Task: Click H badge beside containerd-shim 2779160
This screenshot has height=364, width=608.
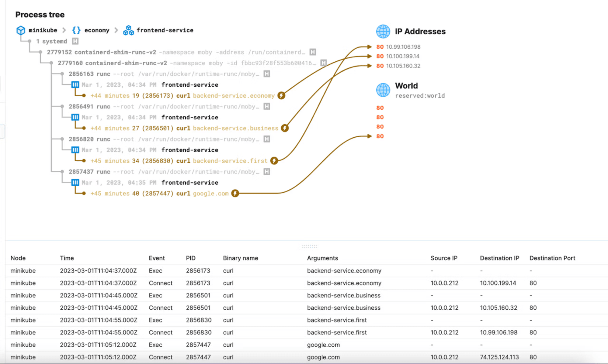Action: (324, 63)
